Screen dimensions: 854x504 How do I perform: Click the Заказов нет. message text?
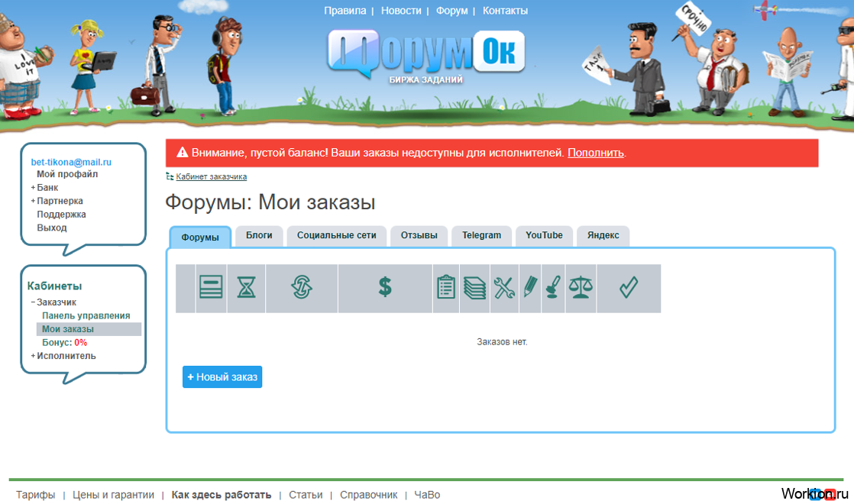point(502,342)
